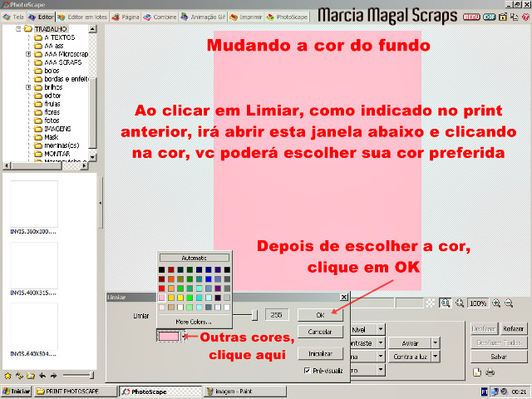Viewport: 532px width, 399px height.
Task: Pick the yellow color swatch
Action: pyautogui.click(x=180, y=298)
